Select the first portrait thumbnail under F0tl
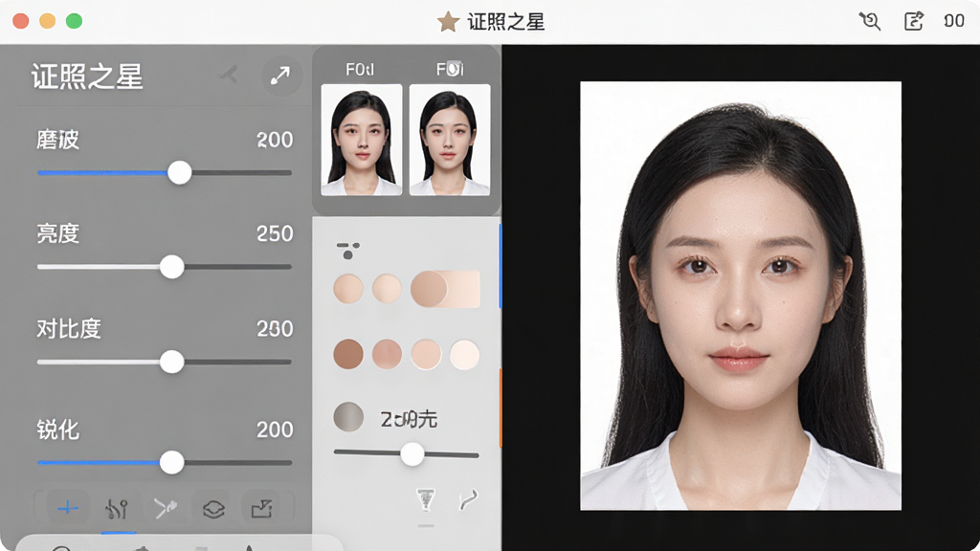 coord(361,140)
